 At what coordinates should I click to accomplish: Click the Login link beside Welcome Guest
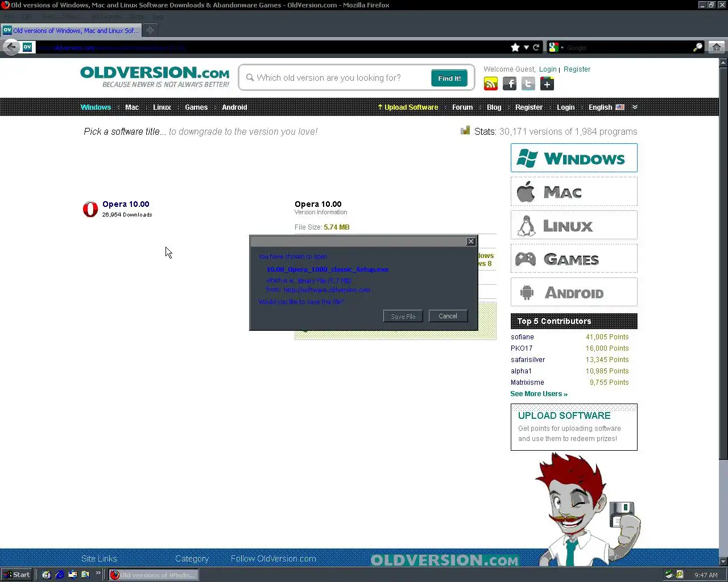[x=548, y=69]
